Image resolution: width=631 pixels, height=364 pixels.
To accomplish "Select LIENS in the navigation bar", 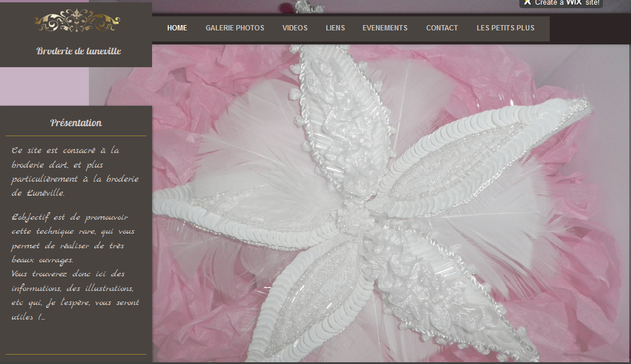I will (x=335, y=28).
